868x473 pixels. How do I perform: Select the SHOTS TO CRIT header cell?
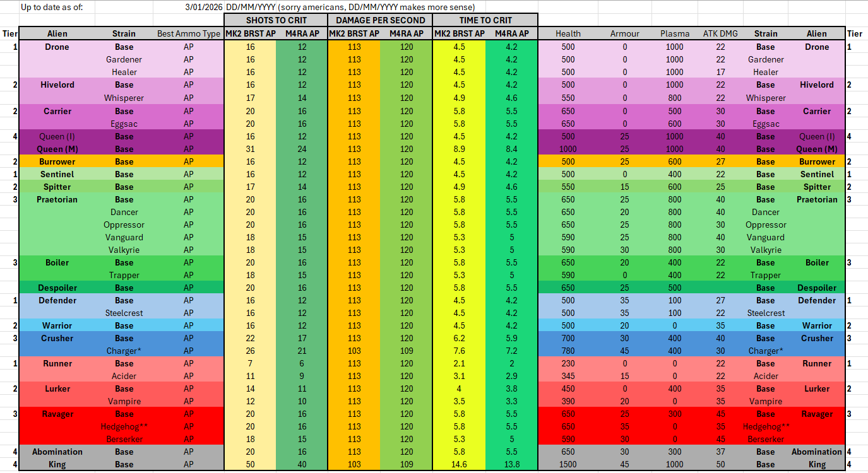[x=276, y=20]
